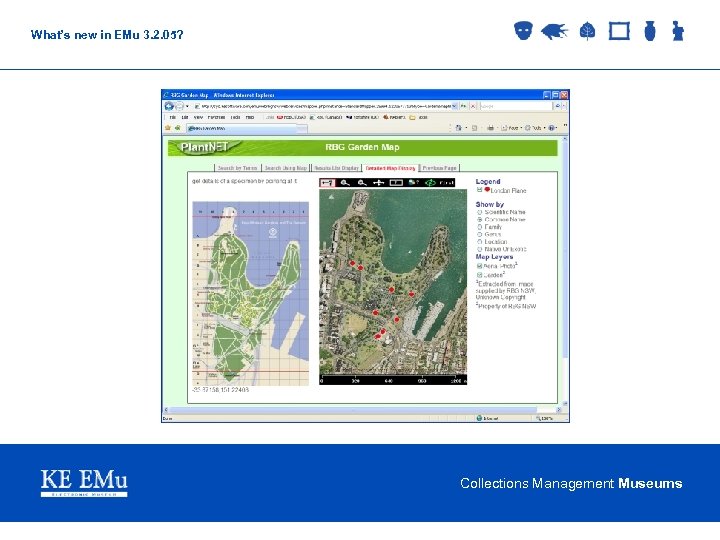Click the browser tab for the garden map page
The height and width of the screenshot is (540, 720).
[242, 129]
